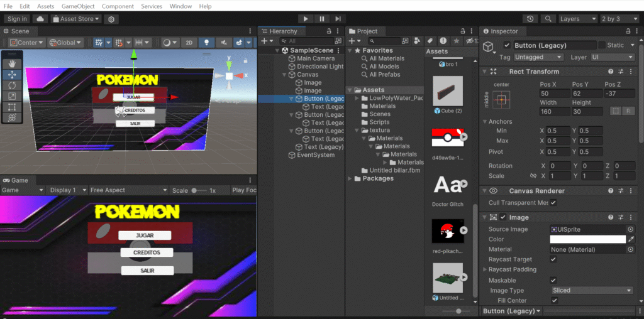644x319 pixels.
Task: Open the GameObject menu
Action: pos(77,6)
